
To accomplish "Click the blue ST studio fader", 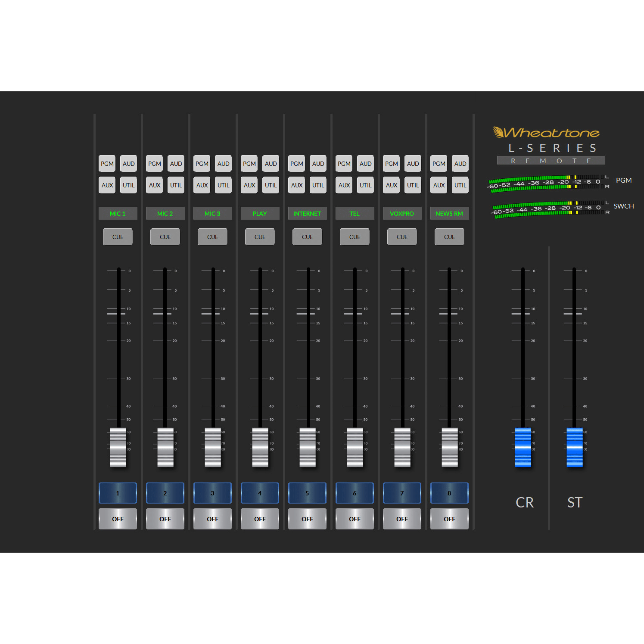I will click(x=575, y=447).
